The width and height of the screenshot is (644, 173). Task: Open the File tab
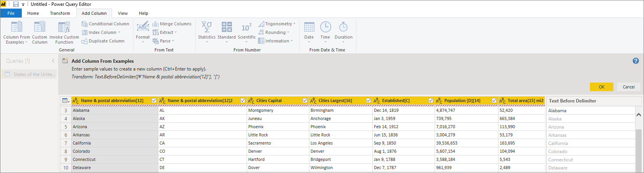11,13
